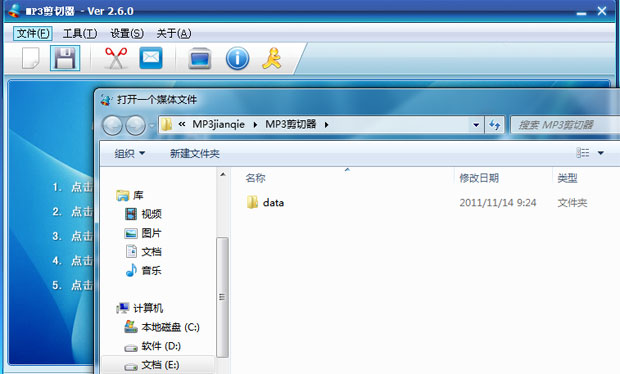Click the new blank document icon

coord(31,58)
